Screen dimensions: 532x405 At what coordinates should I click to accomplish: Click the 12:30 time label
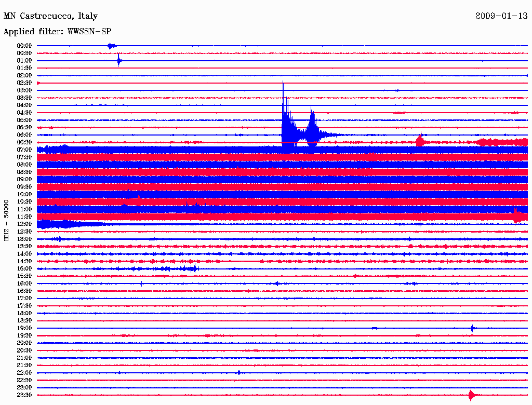pyautogui.click(x=24, y=232)
